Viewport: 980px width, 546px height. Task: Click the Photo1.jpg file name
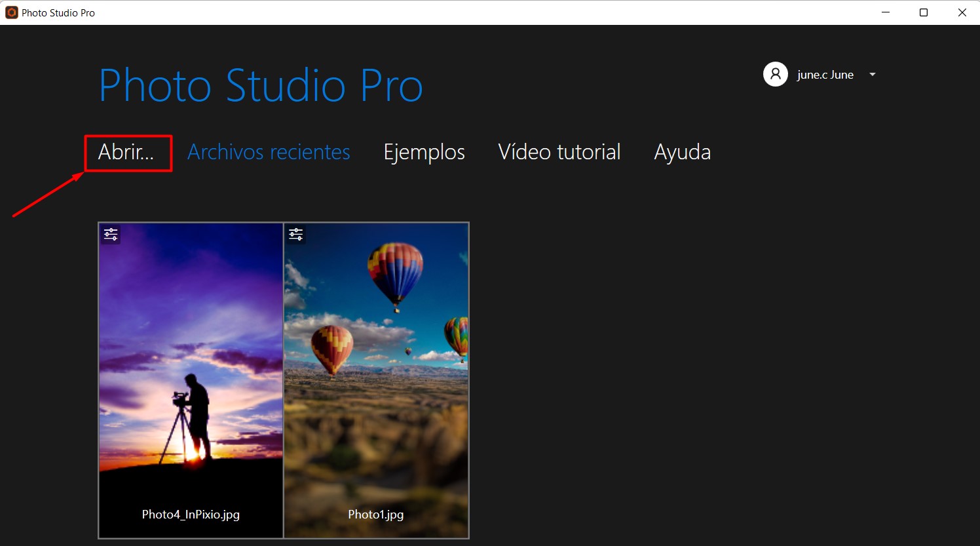(x=376, y=515)
